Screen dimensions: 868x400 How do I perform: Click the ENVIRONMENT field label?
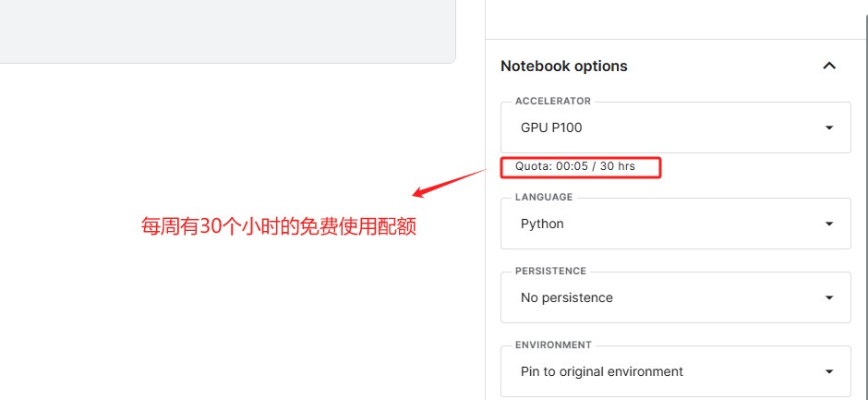(x=553, y=345)
